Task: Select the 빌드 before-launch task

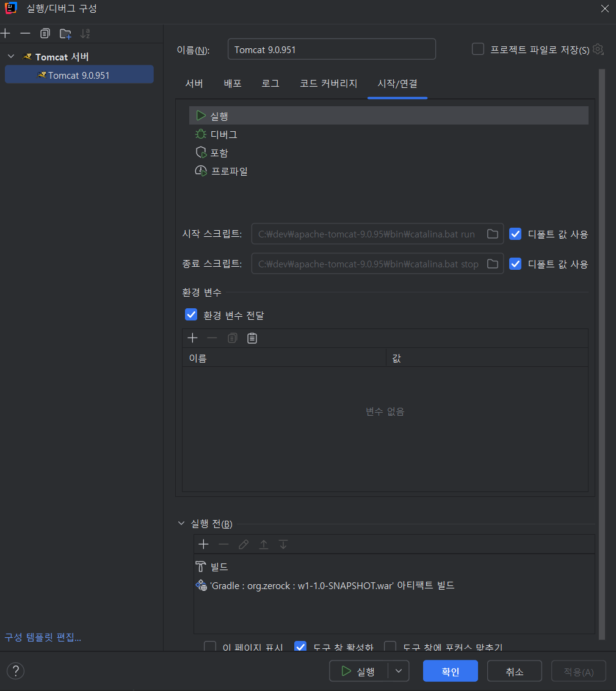Action: click(394, 566)
